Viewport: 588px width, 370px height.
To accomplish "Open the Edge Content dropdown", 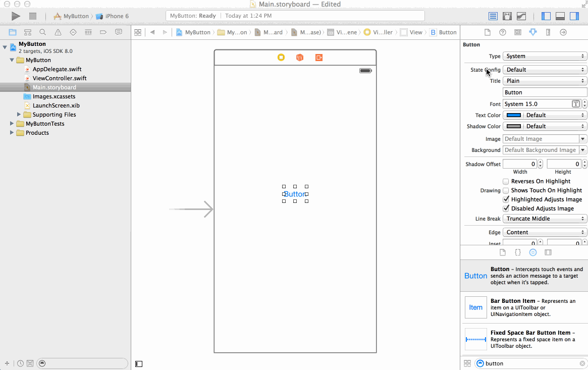I will (x=545, y=232).
